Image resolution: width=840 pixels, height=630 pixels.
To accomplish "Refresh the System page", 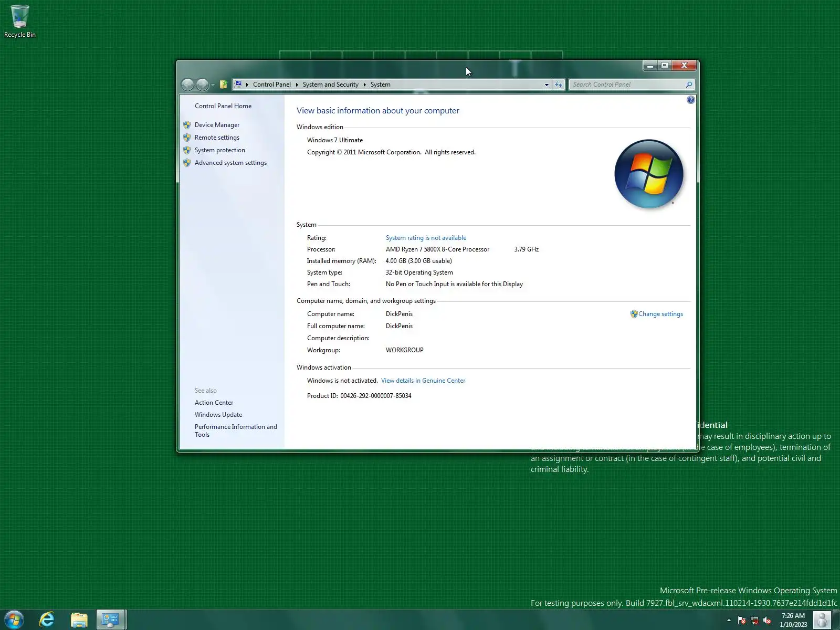I will pyautogui.click(x=559, y=85).
